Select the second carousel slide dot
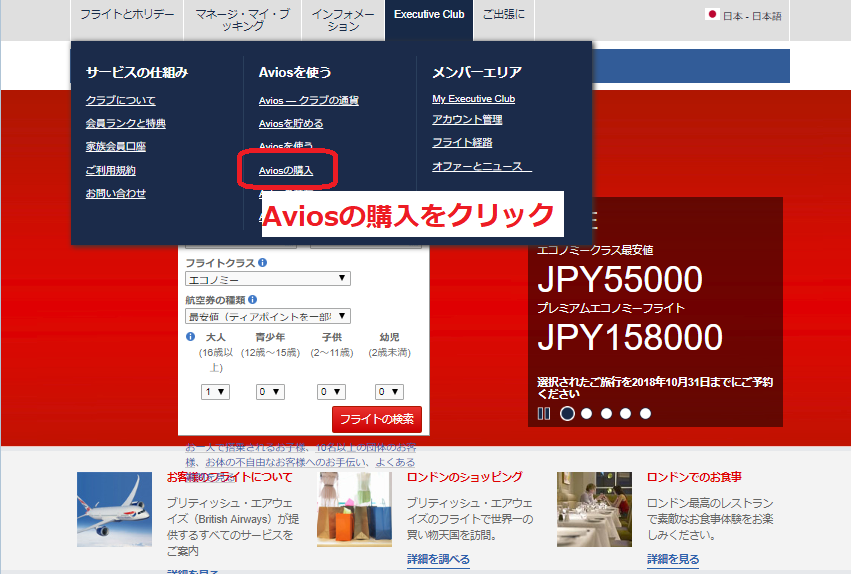 click(x=587, y=413)
